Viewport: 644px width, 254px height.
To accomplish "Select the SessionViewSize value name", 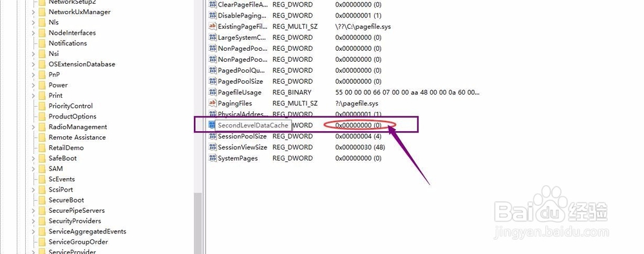I will pos(242,147).
